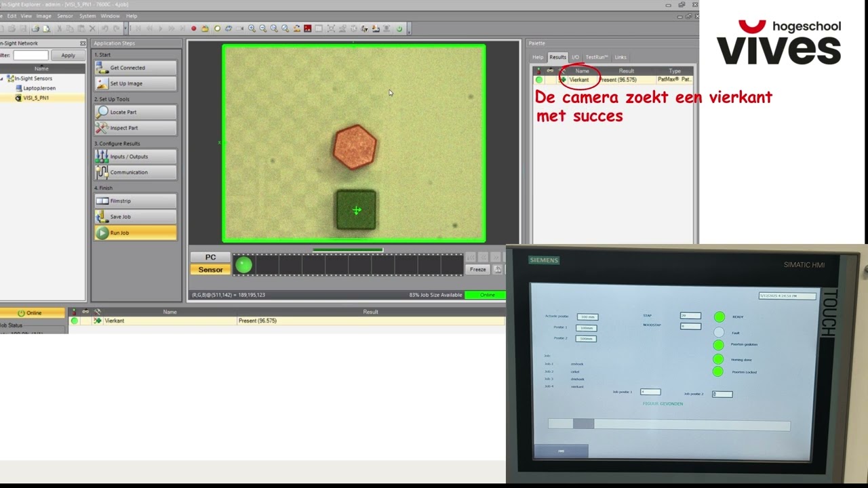868x488 pixels.
Task: Click the 83% Job Size Available text
Action: click(435, 295)
